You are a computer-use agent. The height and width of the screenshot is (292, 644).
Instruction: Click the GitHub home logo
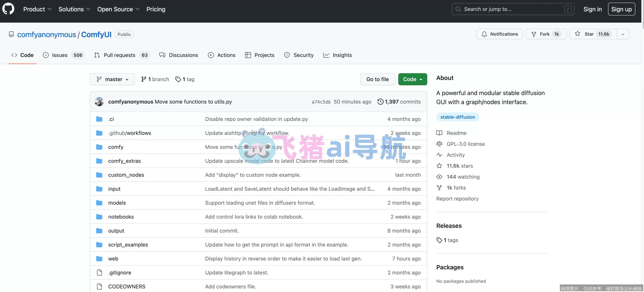[8, 9]
